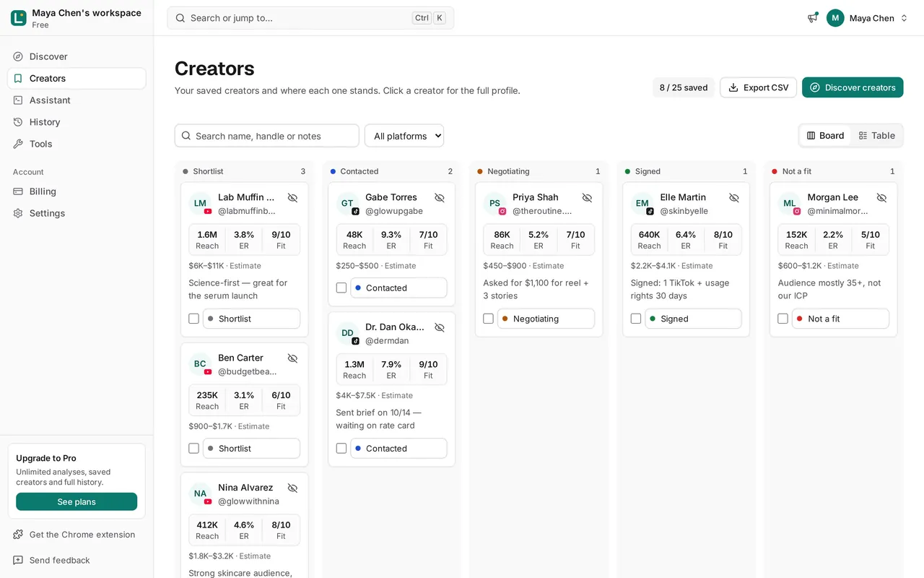Screen dimensions: 924x578
Task: Click the workspace logo icon
Action: 19,18
